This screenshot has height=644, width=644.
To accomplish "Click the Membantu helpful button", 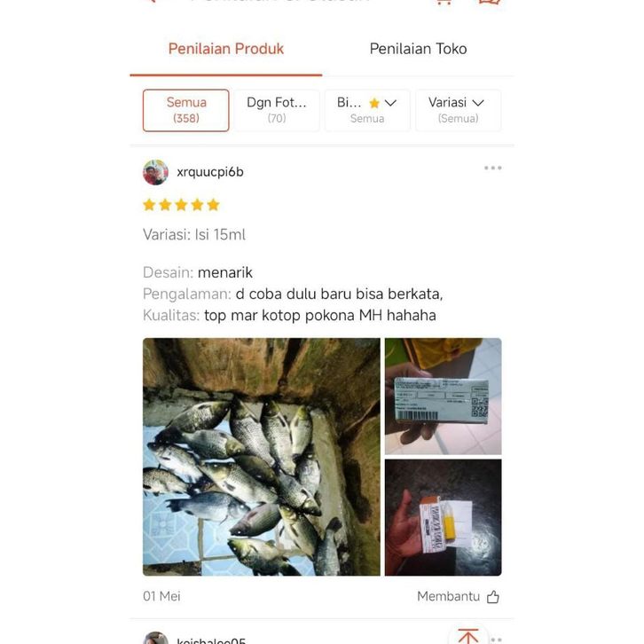I will (x=458, y=596).
